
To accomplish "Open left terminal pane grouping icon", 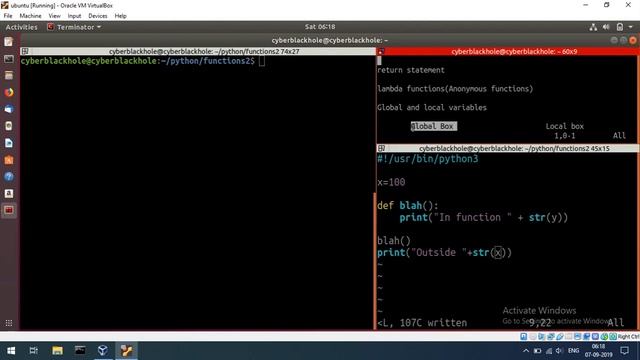I will (x=24, y=51).
